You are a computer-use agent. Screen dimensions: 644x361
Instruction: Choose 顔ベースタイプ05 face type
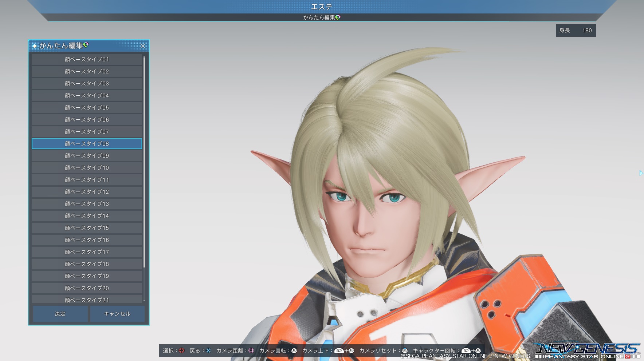(x=87, y=108)
